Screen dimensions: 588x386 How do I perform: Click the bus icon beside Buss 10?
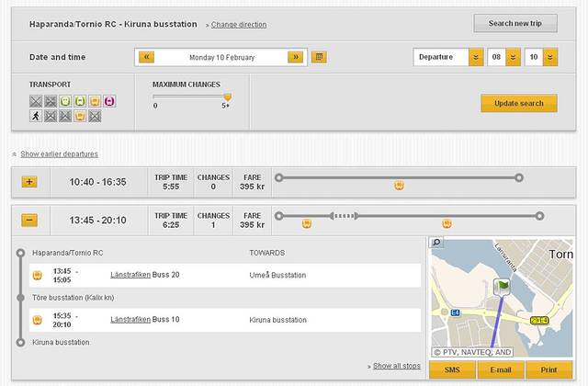[37, 320]
